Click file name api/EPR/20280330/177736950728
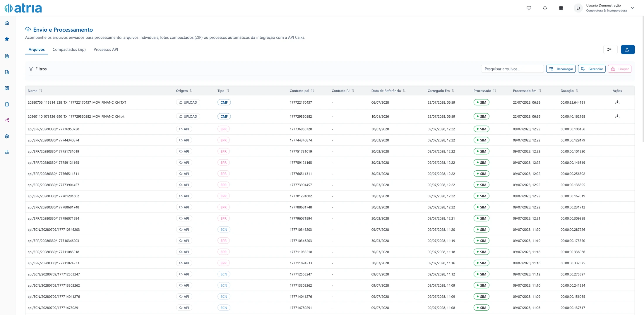 pyautogui.click(x=53, y=129)
